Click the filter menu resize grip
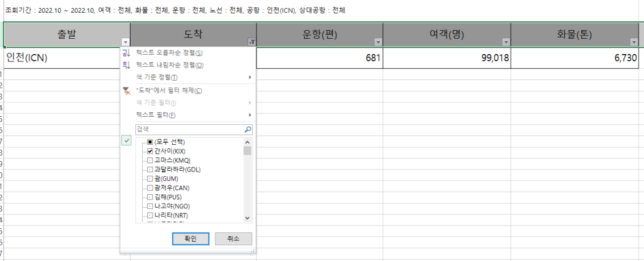 (x=253, y=251)
